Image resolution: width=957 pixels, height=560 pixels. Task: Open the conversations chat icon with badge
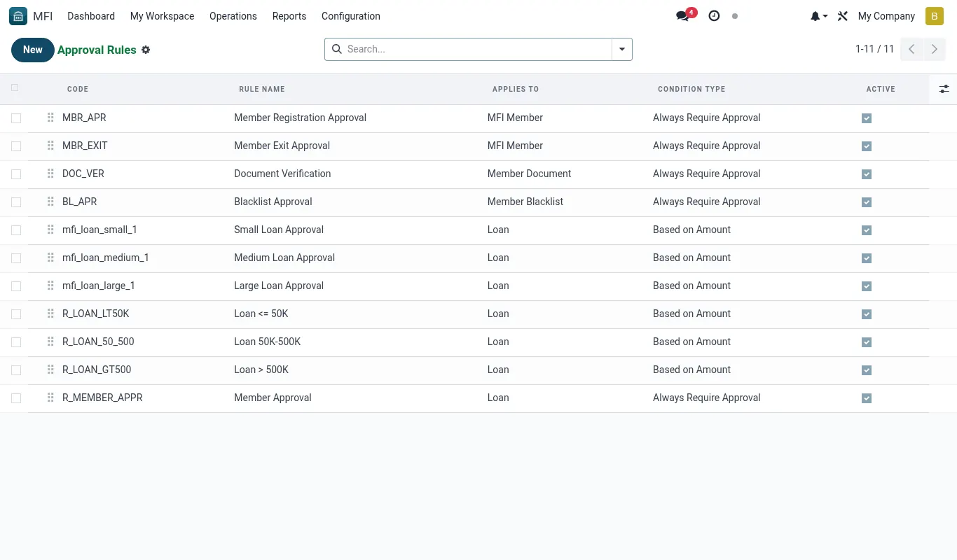click(682, 16)
